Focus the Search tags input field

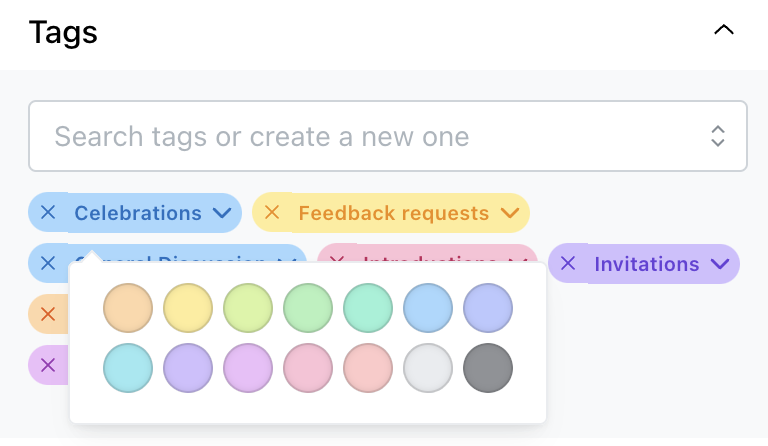[x=387, y=136]
